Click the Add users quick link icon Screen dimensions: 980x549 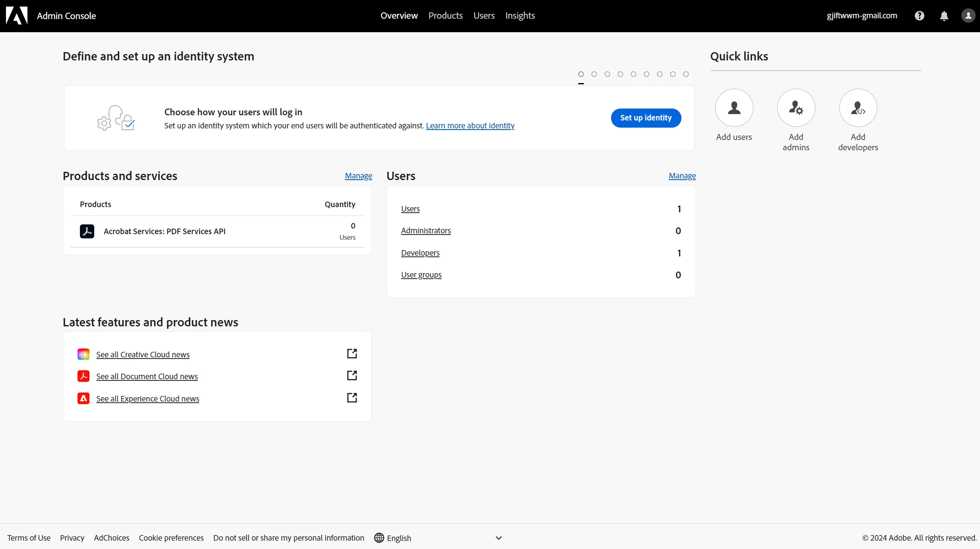pyautogui.click(x=734, y=108)
